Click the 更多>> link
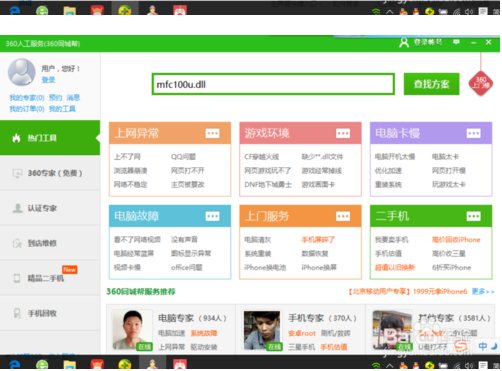 tap(483, 292)
